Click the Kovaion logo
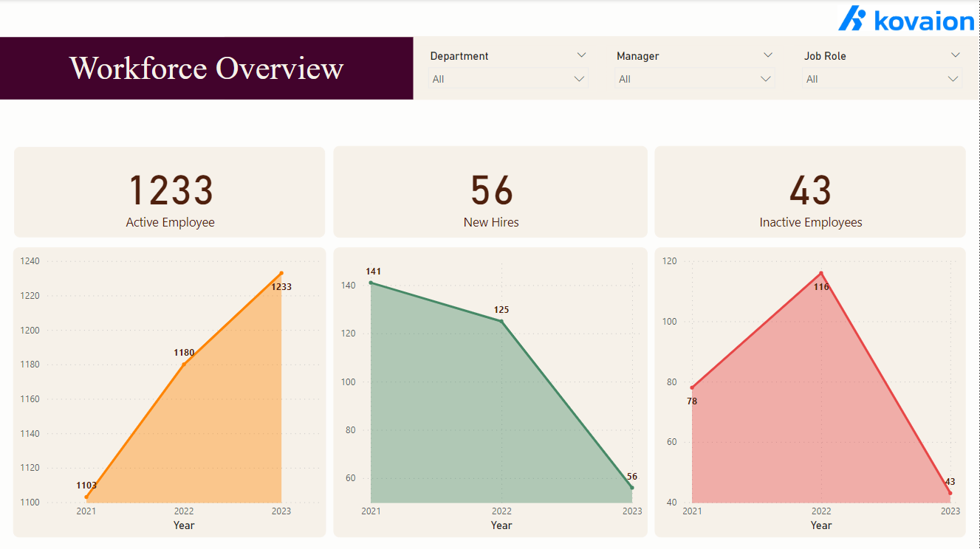 (x=906, y=20)
